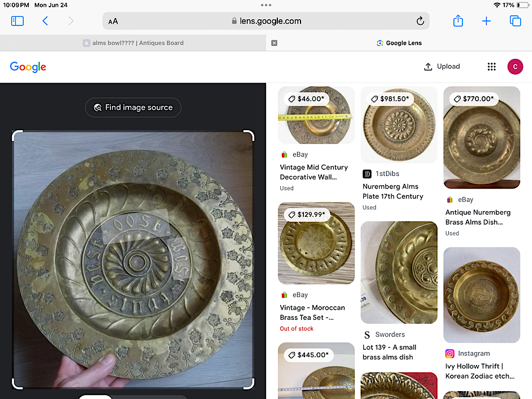Open the $770.00 Nuremberg alms dish thumbnail

(x=482, y=138)
